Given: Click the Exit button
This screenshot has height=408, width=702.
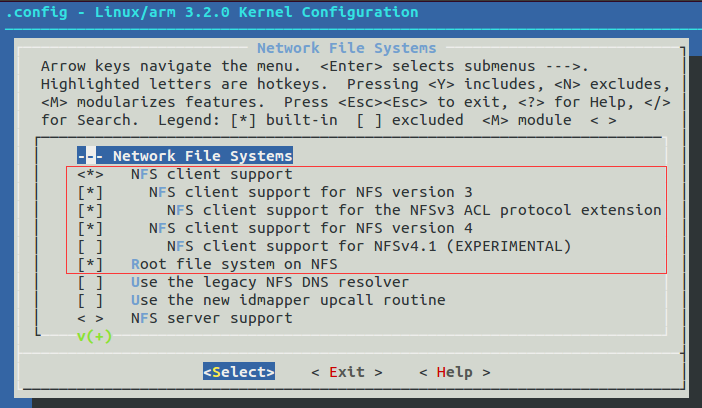Looking at the screenshot, I should tap(347, 372).
